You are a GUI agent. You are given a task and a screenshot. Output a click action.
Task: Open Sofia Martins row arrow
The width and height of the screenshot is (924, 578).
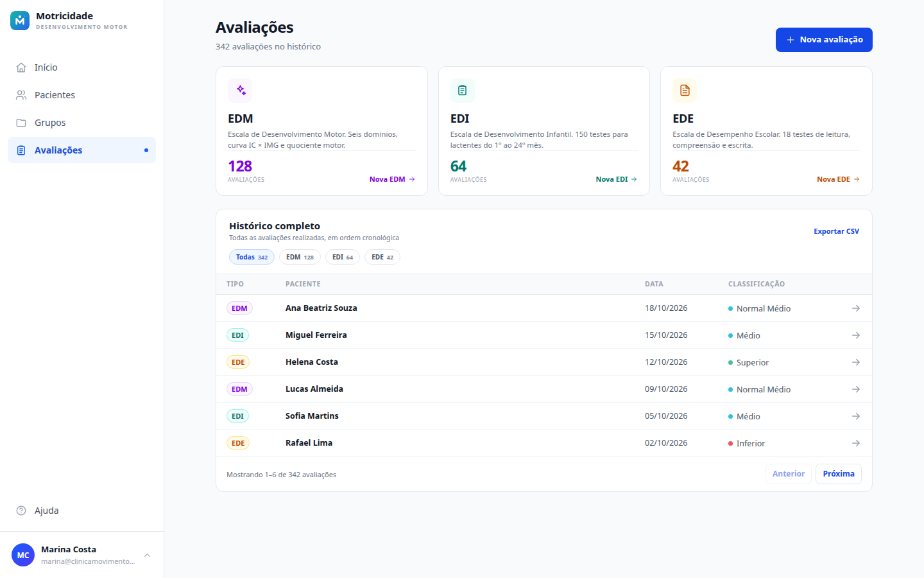(x=856, y=416)
